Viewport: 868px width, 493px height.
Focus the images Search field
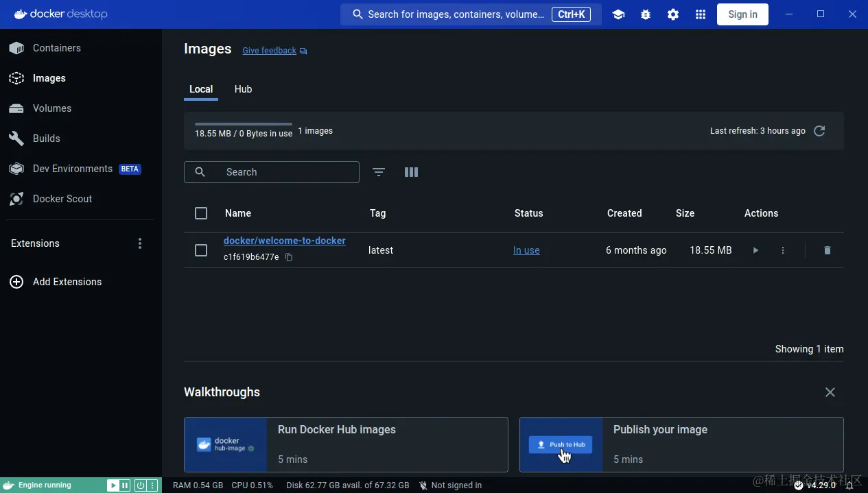click(x=272, y=172)
